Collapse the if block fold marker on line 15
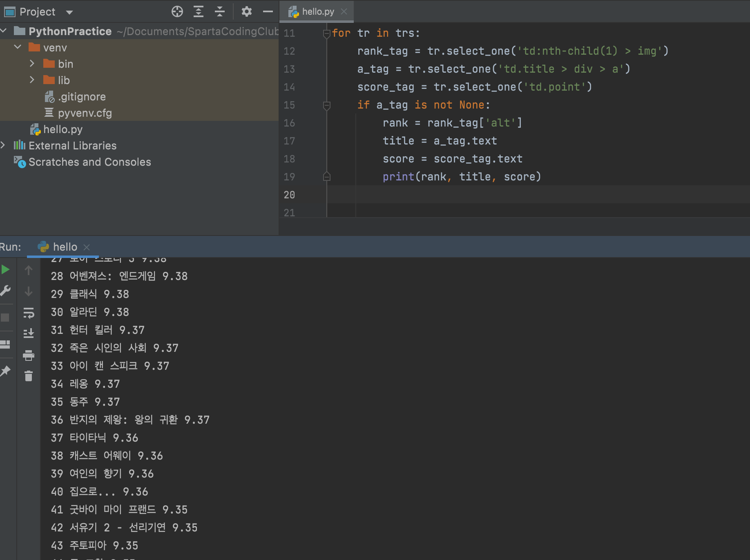 pos(326,106)
